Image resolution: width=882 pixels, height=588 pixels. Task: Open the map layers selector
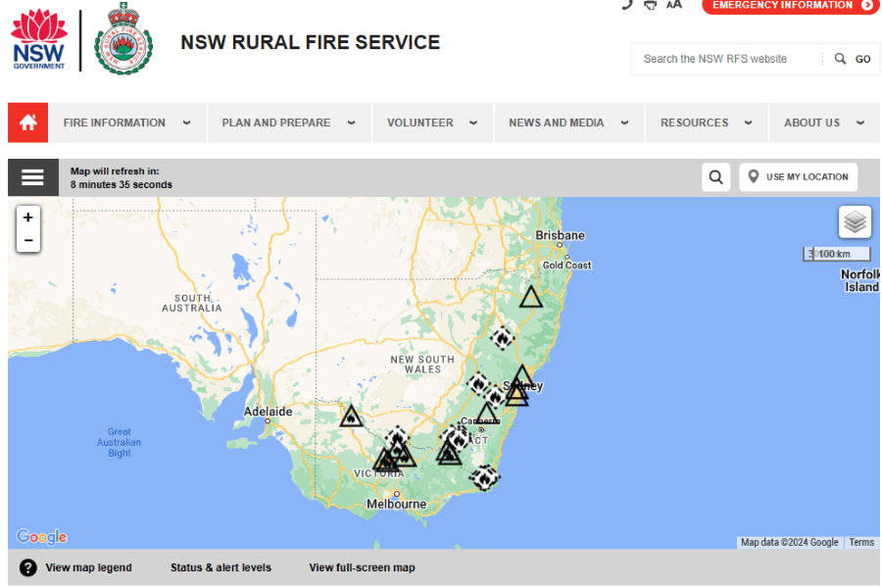point(855,221)
